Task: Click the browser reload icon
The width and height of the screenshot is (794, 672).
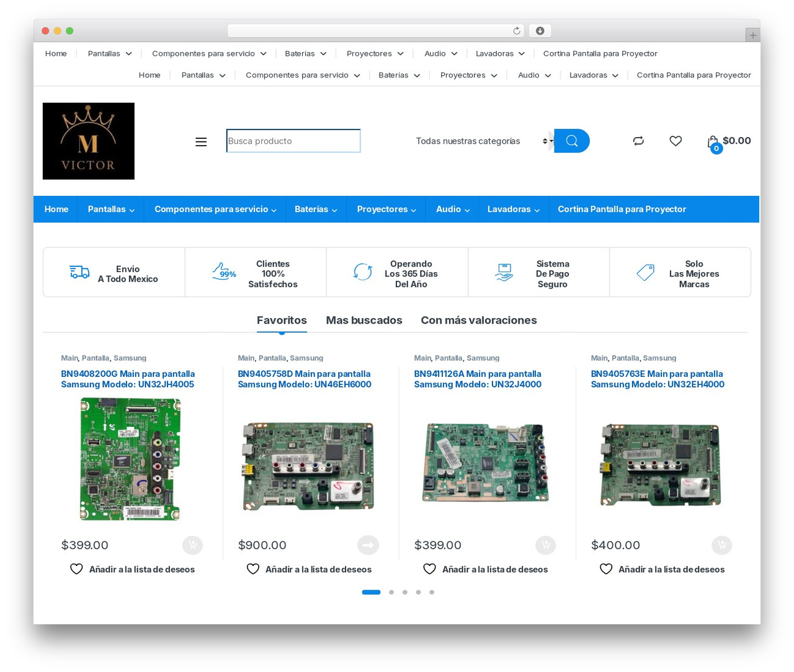Action: pyautogui.click(x=517, y=30)
